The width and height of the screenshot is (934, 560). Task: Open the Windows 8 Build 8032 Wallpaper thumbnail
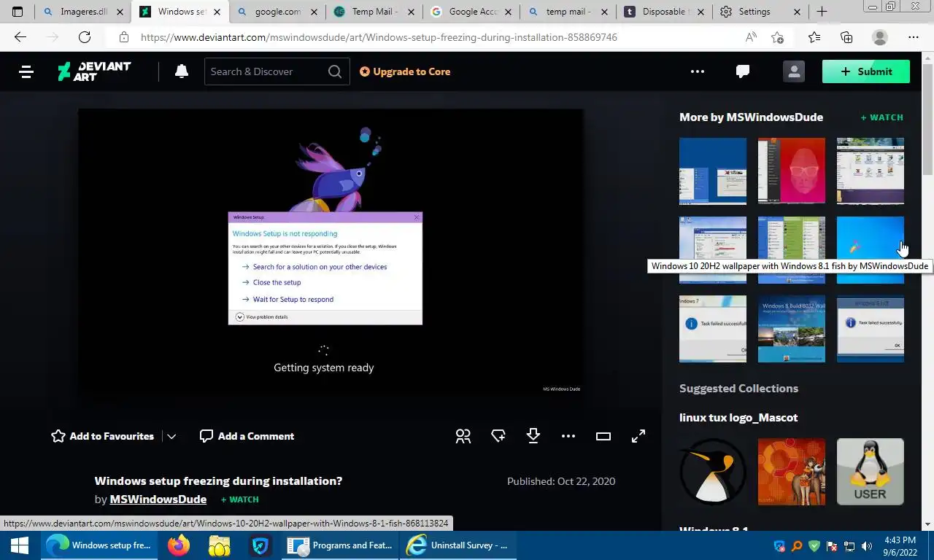pos(792,329)
